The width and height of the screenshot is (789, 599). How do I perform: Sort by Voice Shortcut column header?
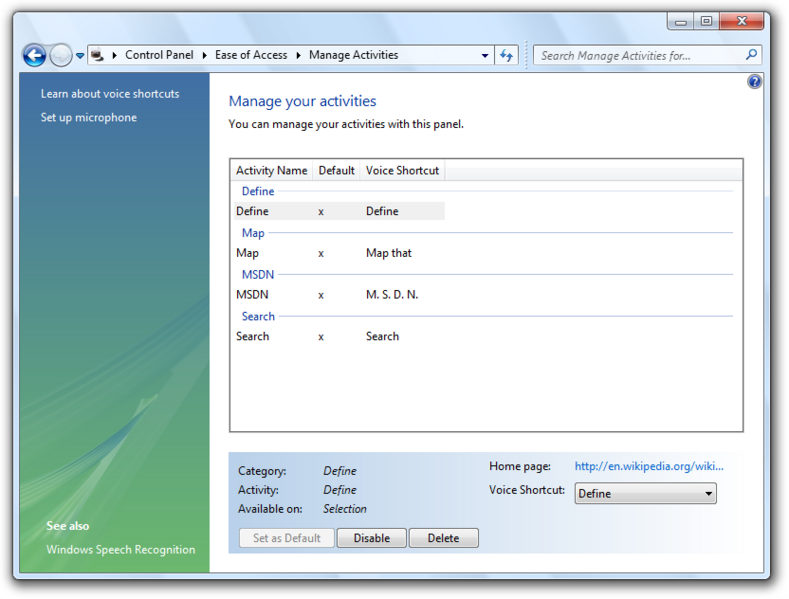pyautogui.click(x=403, y=171)
